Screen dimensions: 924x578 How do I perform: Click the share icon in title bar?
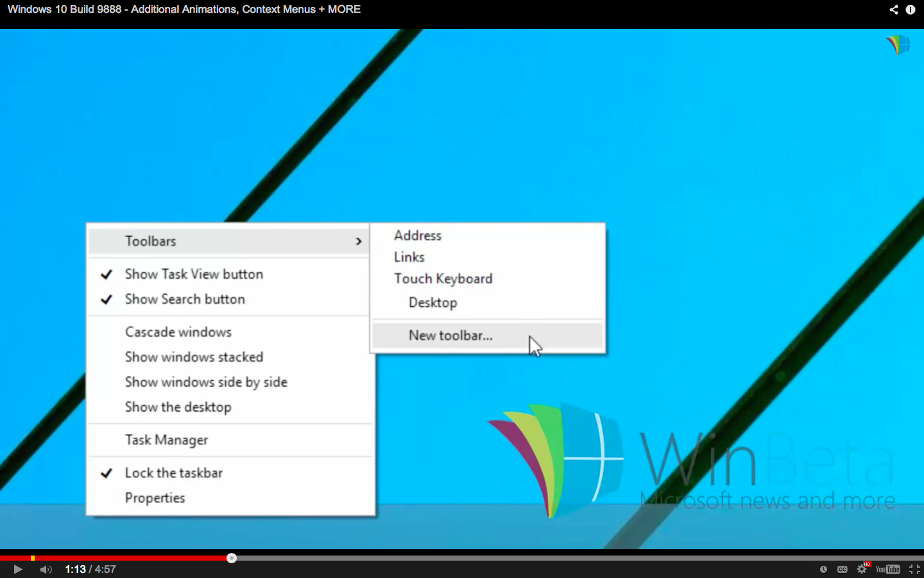893,10
